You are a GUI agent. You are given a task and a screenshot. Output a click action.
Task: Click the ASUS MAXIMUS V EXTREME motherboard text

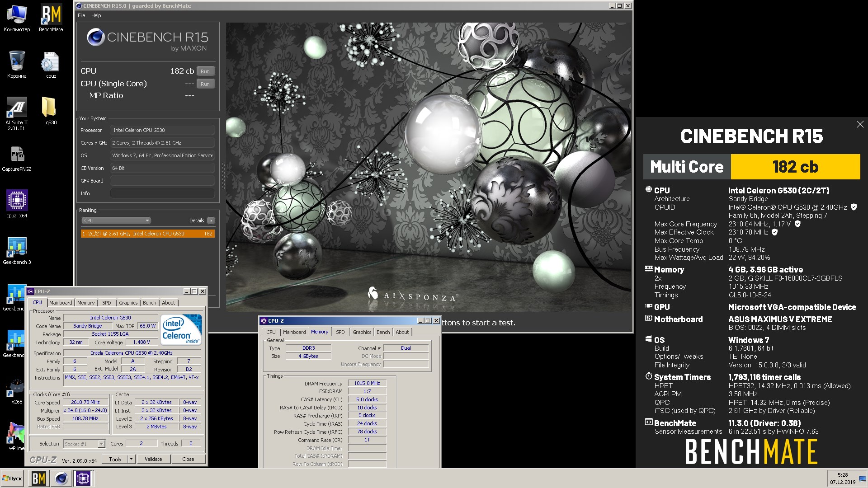pyautogui.click(x=780, y=319)
